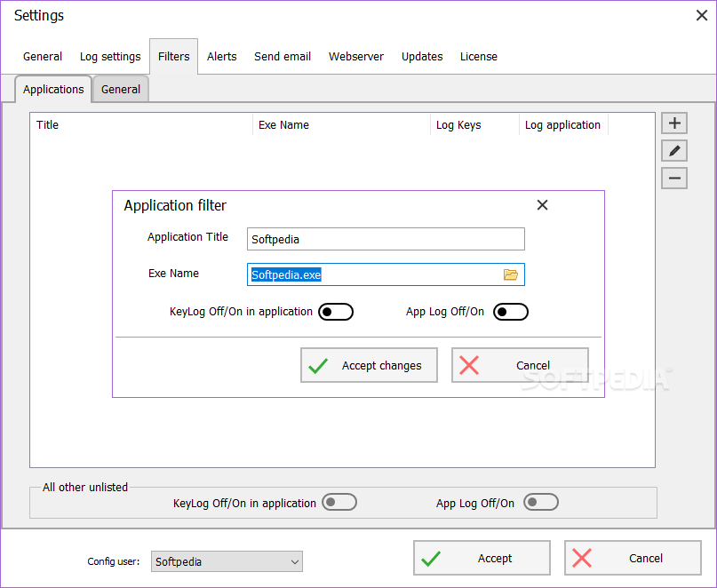
Task: Click Accept at the bottom of Settings
Action: click(482, 558)
